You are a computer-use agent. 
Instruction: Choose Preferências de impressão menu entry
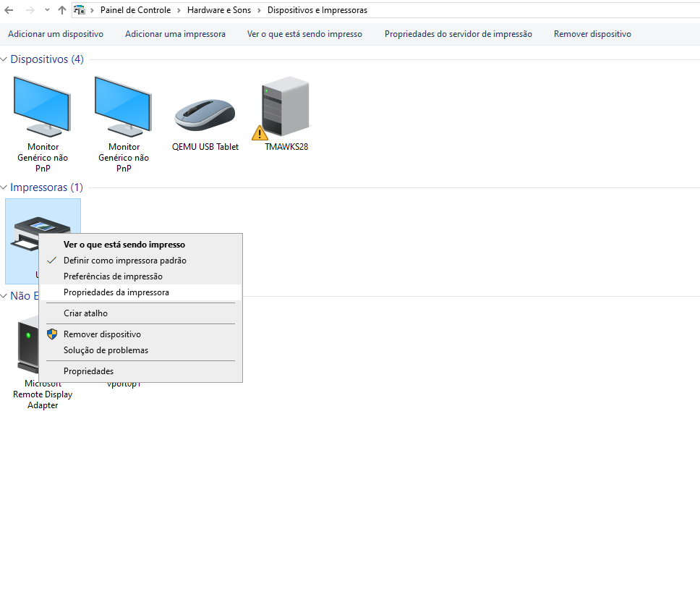point(113,276)
